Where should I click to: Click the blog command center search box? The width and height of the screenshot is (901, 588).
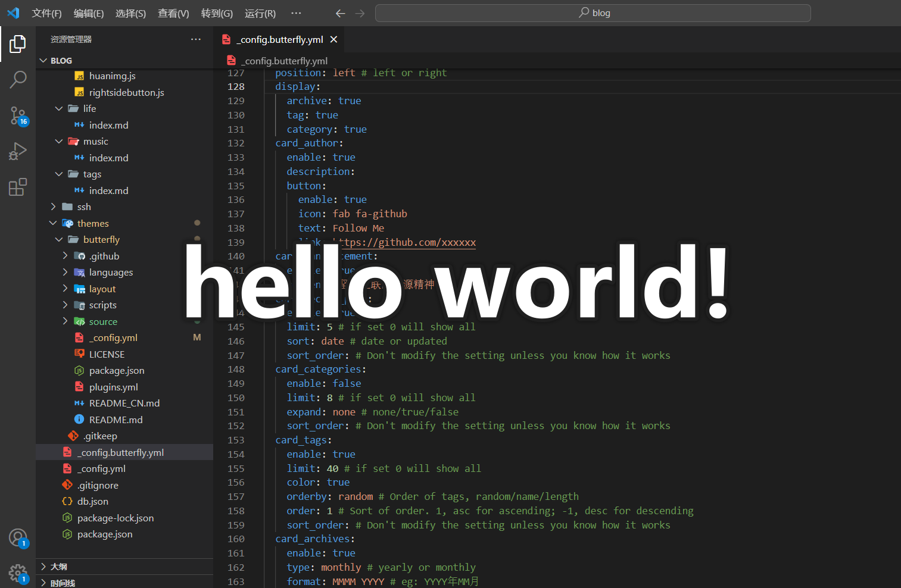pyautogui.click(x=593, y=13)
